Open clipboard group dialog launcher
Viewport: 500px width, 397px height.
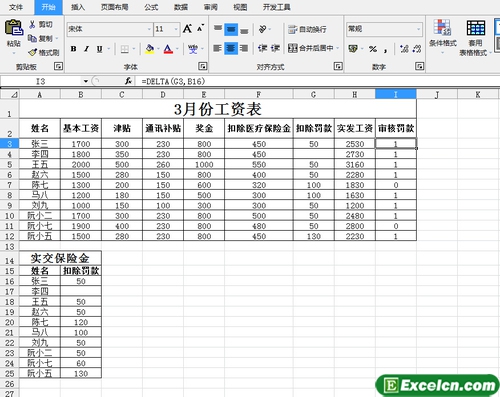point(58,66)
